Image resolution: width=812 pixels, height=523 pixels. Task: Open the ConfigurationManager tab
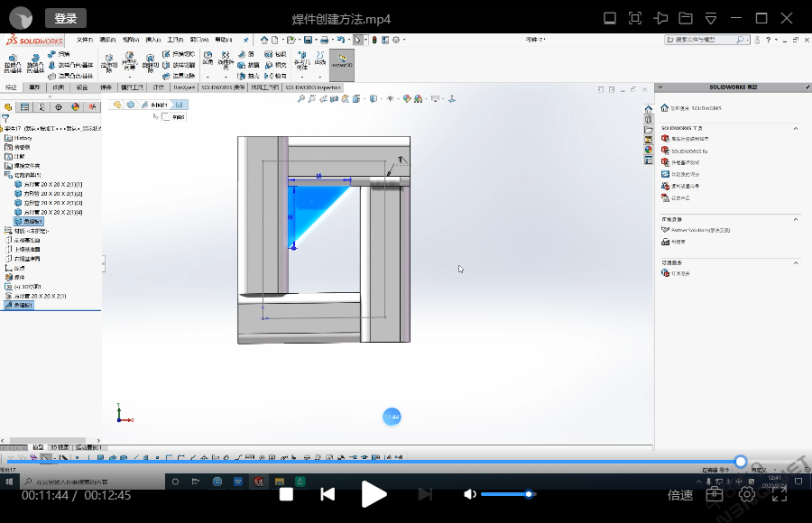pos(42,106)
